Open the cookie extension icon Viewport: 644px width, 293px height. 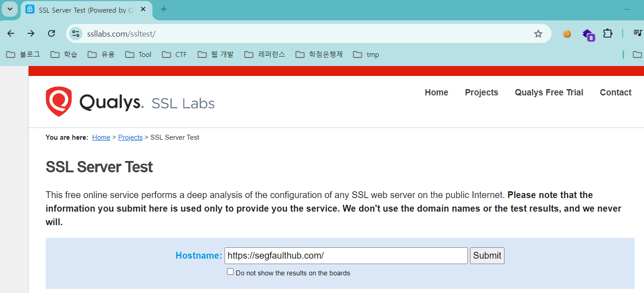[567, 33]
